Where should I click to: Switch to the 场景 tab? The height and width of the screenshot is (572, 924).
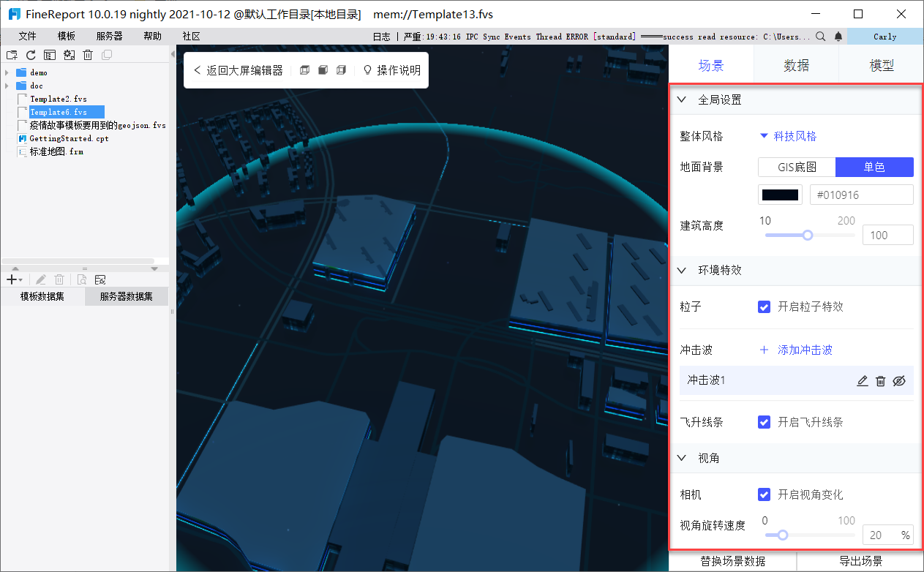click(x=711, y=65)
